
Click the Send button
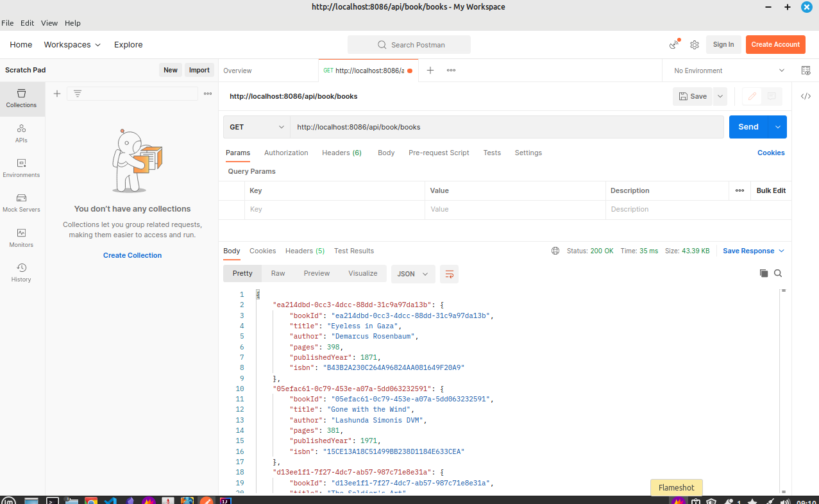point(748,127)
